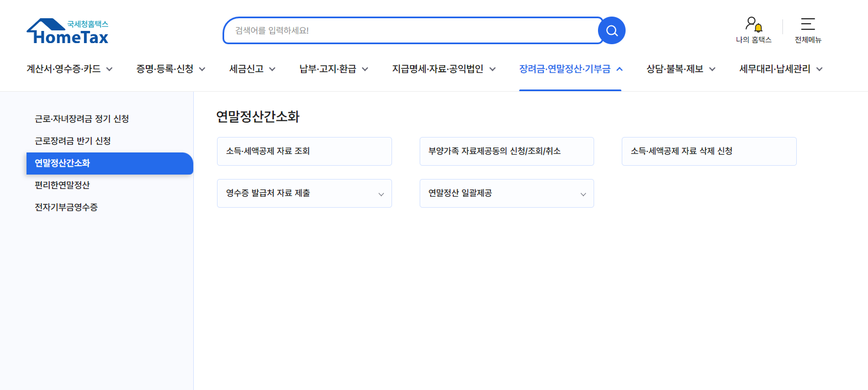Click the HomeTax logo
Screen dimensions: 868x390
click(x=67, y=31)
